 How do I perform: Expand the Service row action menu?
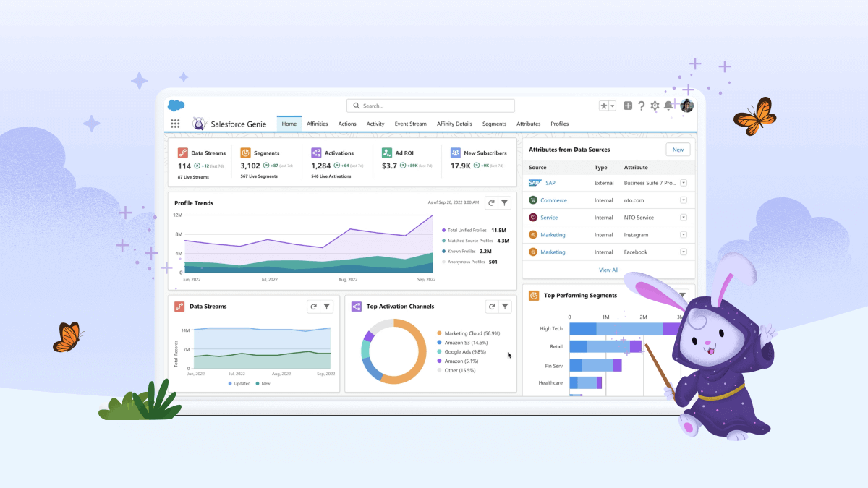(x=683, y=218)
